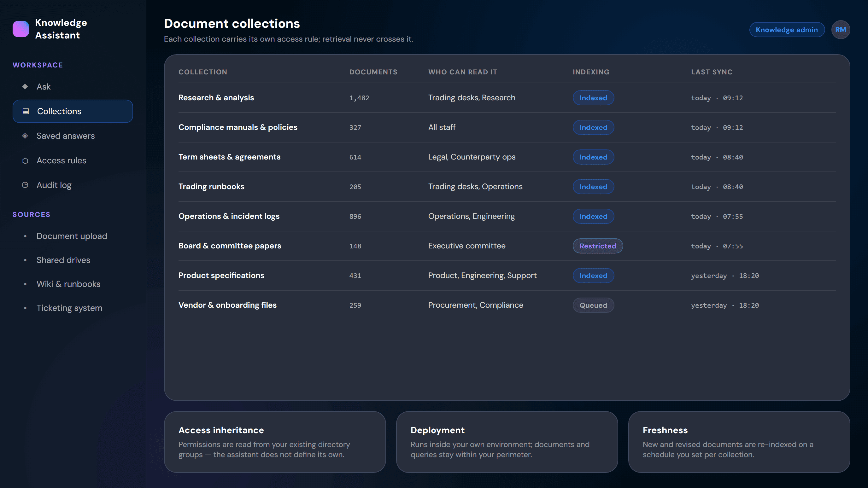Click the 327 document count
This screenshot has height=488, width=868.
click(355, 128)
